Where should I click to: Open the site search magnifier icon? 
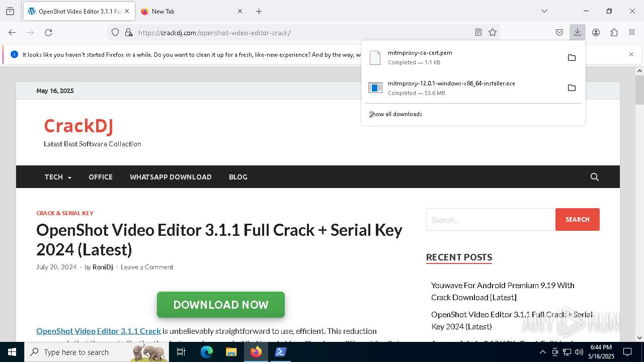coord(595,177)
